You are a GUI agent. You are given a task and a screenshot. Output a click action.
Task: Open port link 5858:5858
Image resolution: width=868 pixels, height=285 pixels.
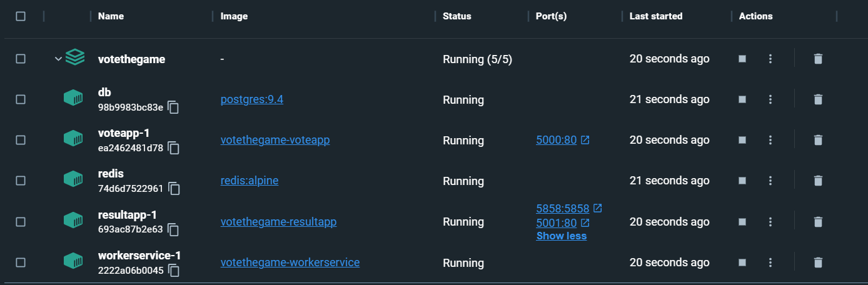[563, 208]
